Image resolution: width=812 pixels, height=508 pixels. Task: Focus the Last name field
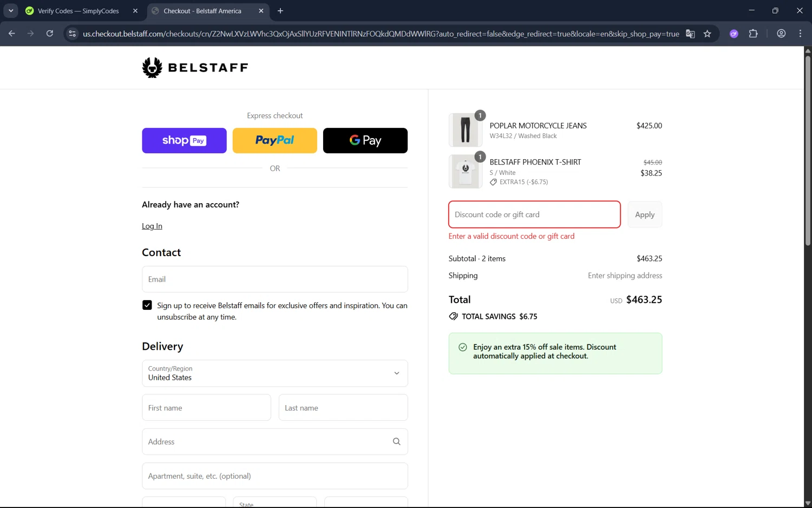point(343,408)
